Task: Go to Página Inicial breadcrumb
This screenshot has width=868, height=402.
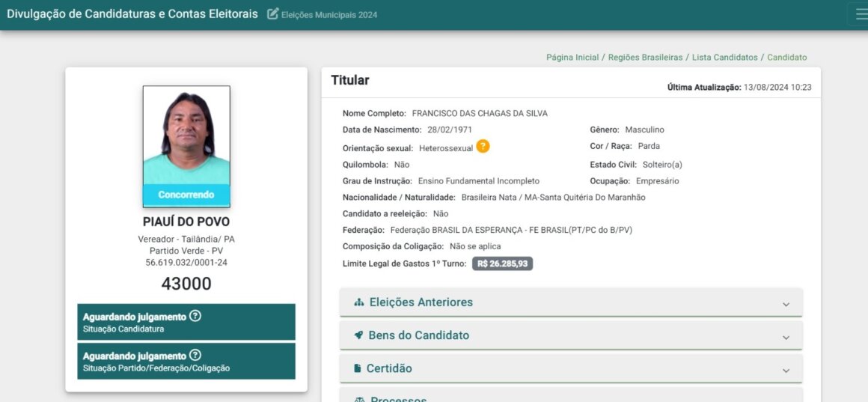Action: (x=572, y=57)
